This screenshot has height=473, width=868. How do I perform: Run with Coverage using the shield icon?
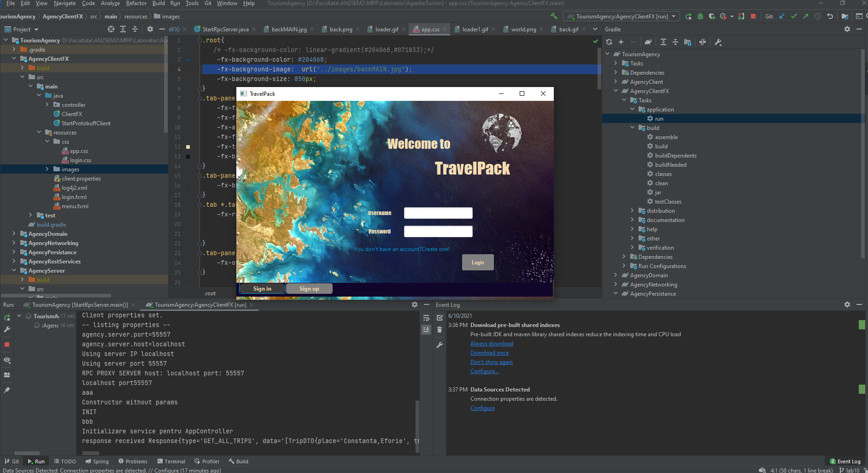pos(712,16)
